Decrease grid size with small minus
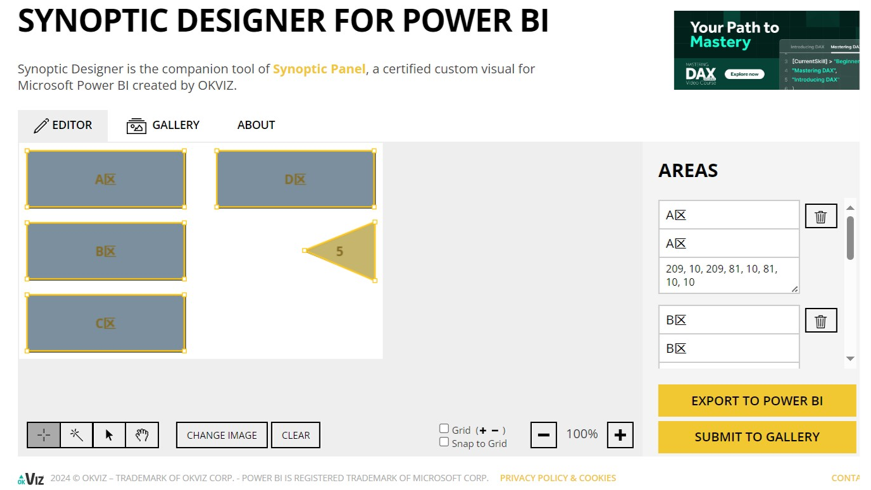 [494, 431]
